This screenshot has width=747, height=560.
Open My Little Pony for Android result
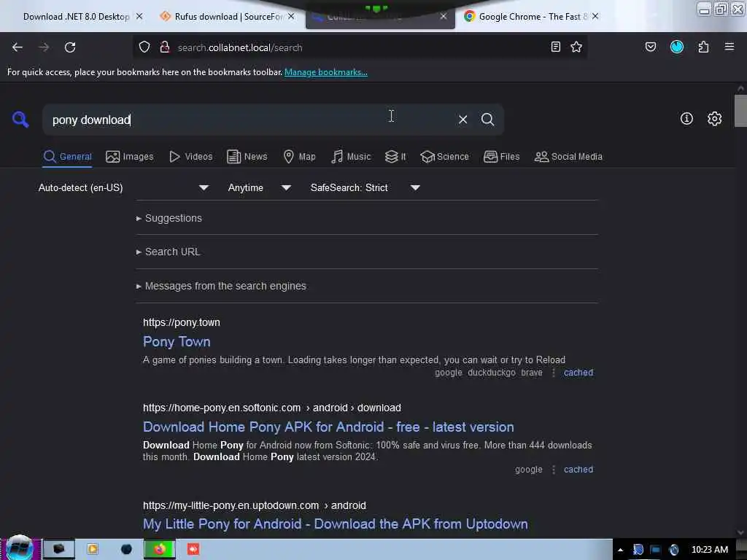coord(336,524)
